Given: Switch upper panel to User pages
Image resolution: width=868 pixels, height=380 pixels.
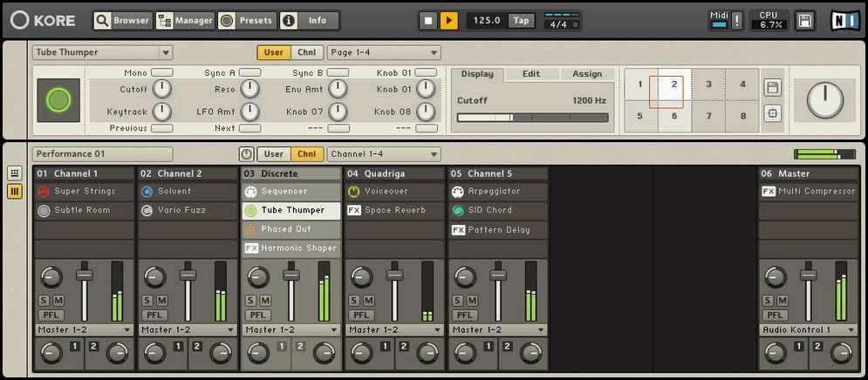Looking at the screenshot, I should pyautogui.click(x=273, y=52).
